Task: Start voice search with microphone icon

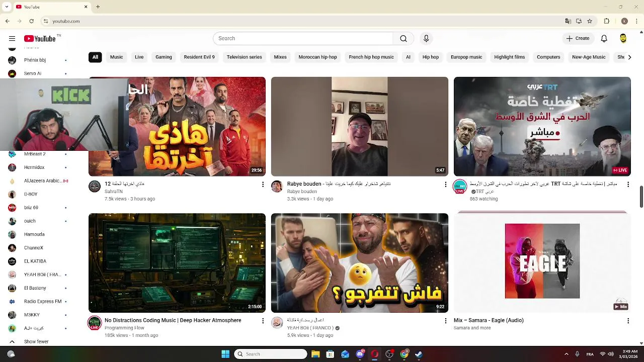Action: click(426, 39)
